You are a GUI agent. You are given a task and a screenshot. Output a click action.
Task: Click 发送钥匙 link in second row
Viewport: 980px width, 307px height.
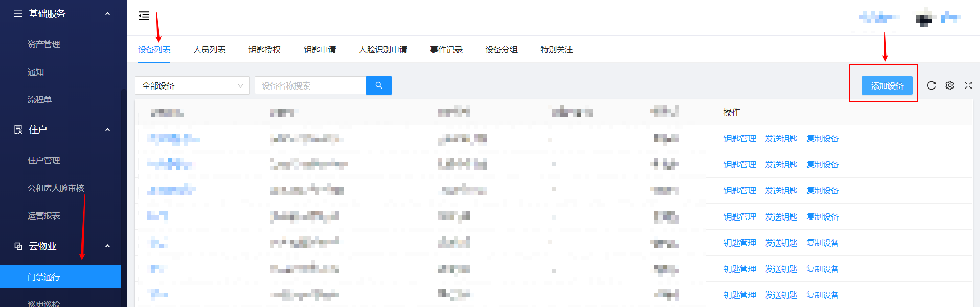pyautogui.click(x=781, y=164)
